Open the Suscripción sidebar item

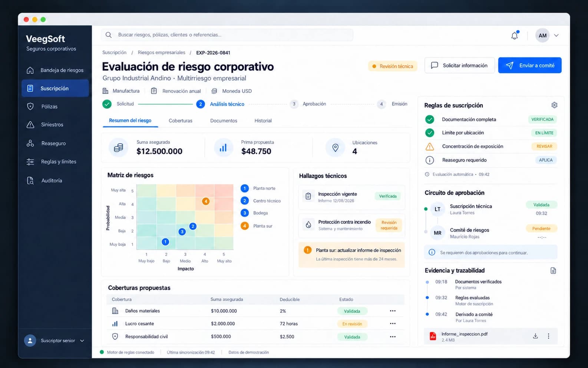coord(55,88)
